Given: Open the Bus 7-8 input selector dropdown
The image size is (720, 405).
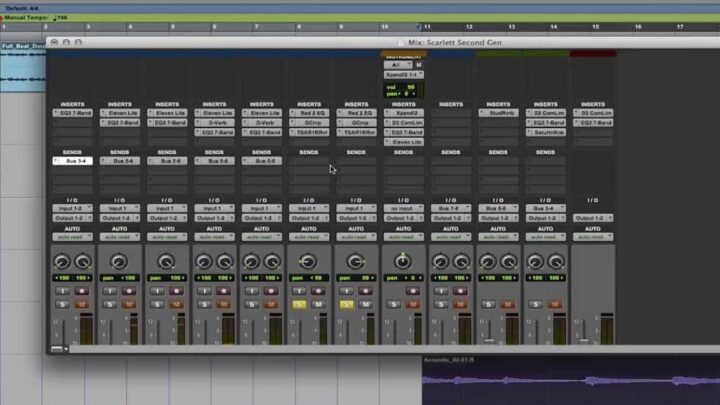Looking at the screenshot, I should tap(450, 209).
